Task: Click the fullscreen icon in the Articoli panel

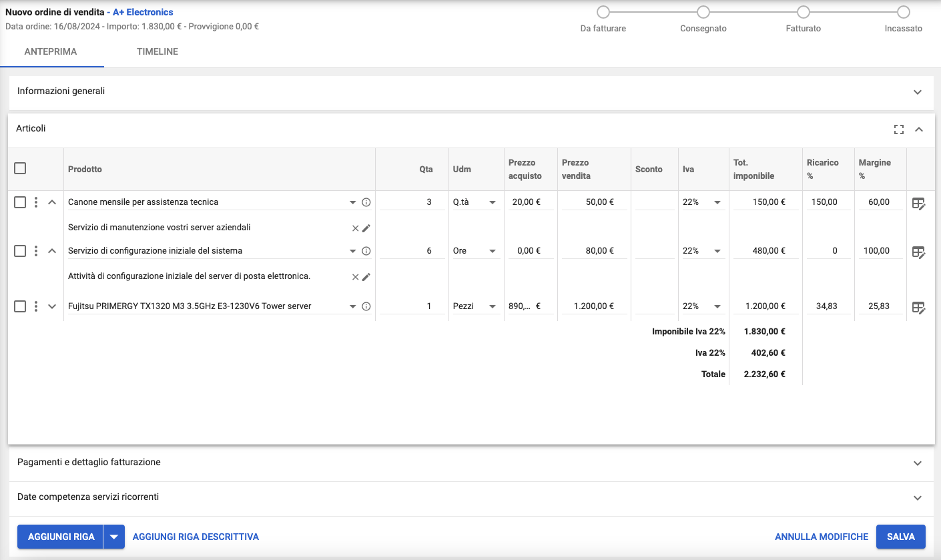Action: point(898,129)
